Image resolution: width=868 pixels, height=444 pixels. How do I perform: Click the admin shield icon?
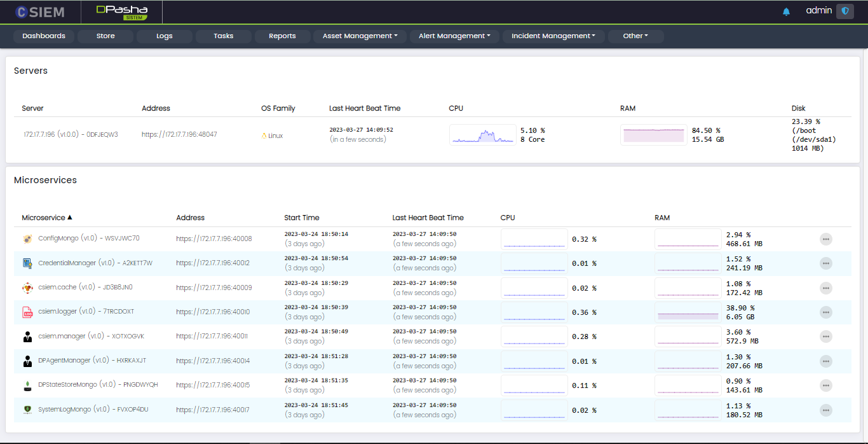[x=844, y=11]
